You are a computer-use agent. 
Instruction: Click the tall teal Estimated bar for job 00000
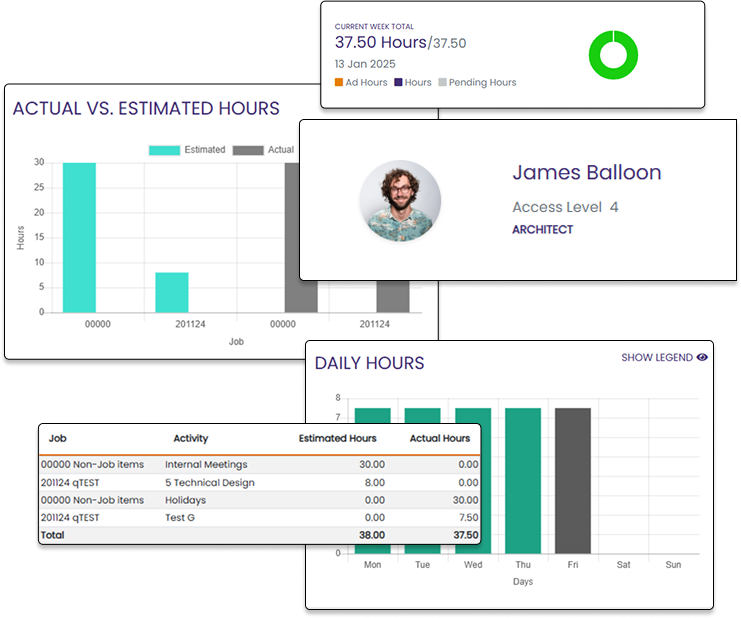(x=79, y=237)
